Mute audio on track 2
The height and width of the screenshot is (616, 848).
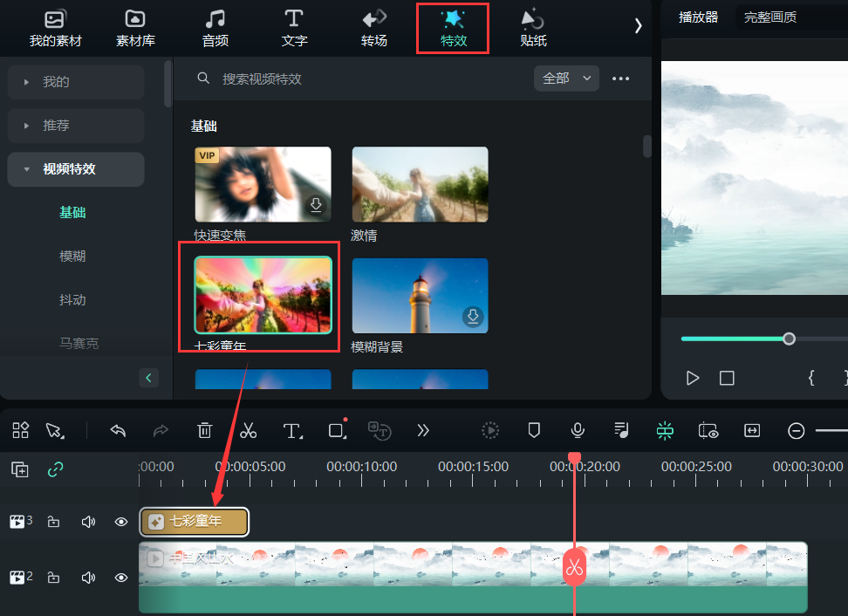pyautogui.click(x=87, y=578)
